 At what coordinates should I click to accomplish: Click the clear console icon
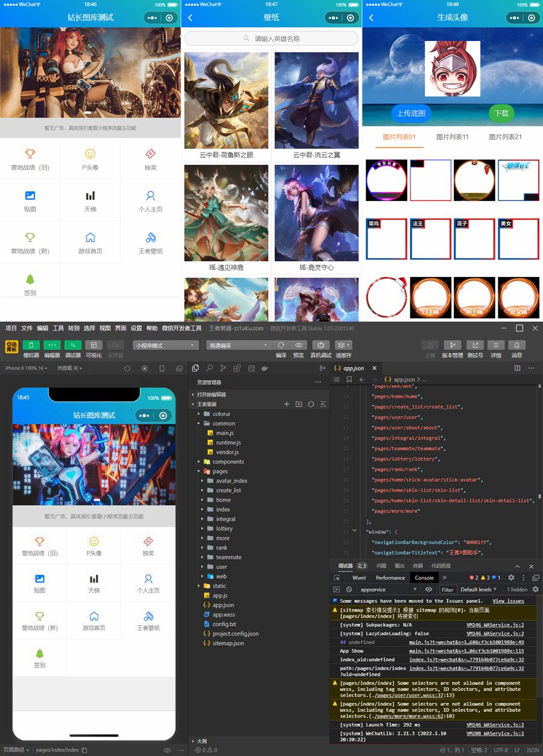[349, 589]
